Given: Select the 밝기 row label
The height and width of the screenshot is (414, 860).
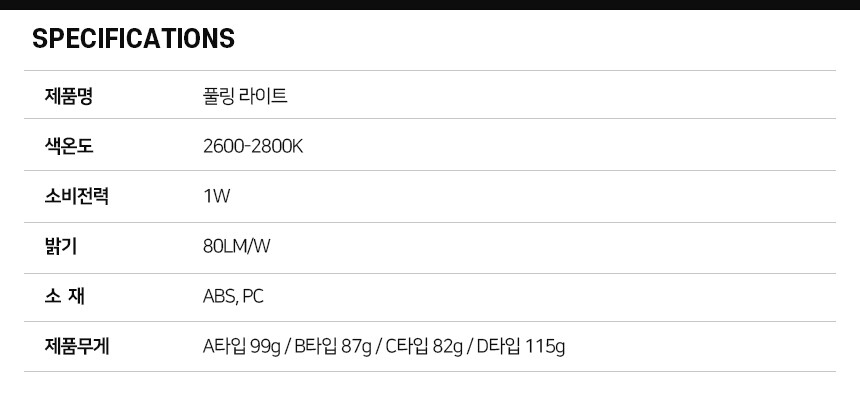Looking at the screenshot, I should point(61,246).
